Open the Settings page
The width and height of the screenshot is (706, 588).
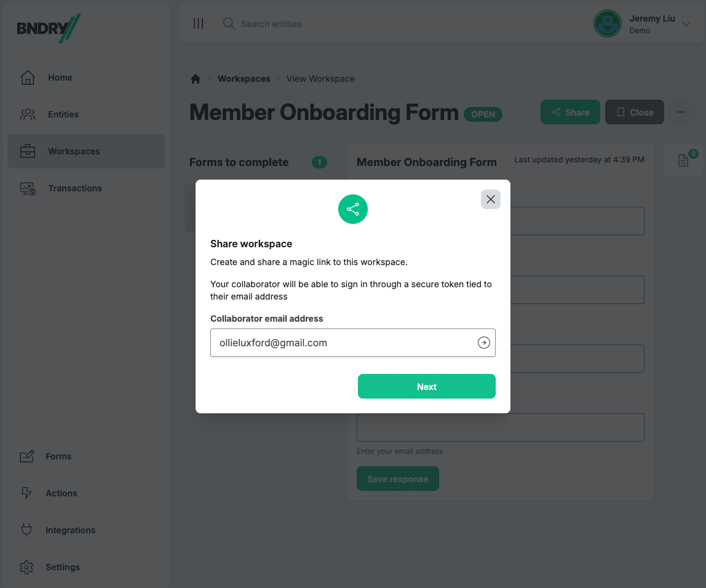point(62,567)
